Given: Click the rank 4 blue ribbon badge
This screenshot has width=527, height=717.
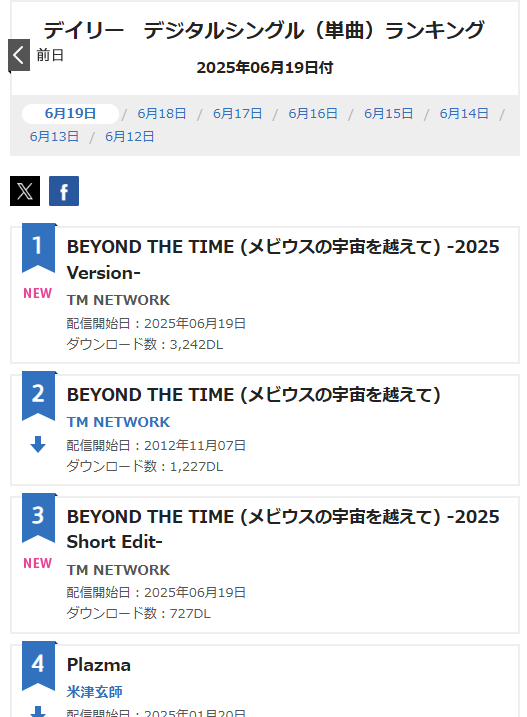Looking at the screenshot, I should tap(38, 665).
